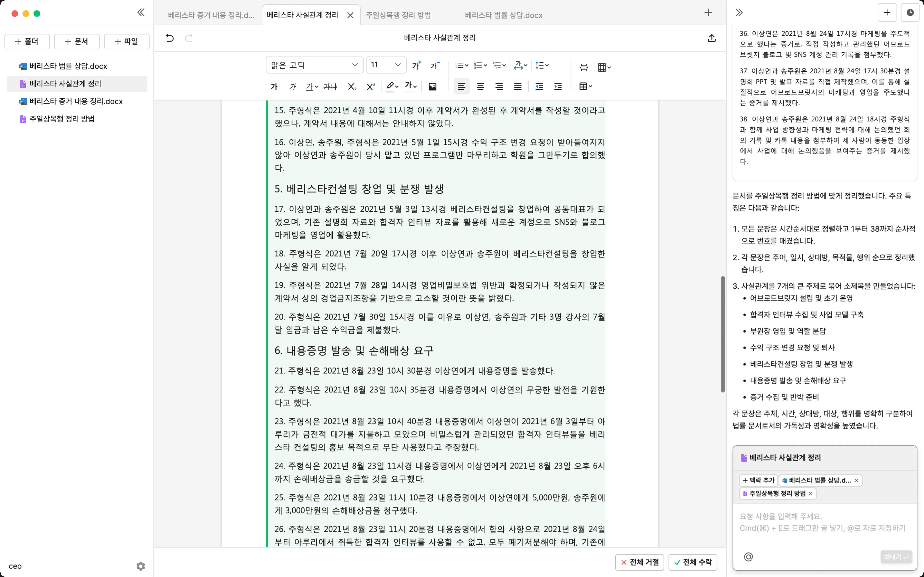Insert an image using picture icon

[x=432, y=87]
